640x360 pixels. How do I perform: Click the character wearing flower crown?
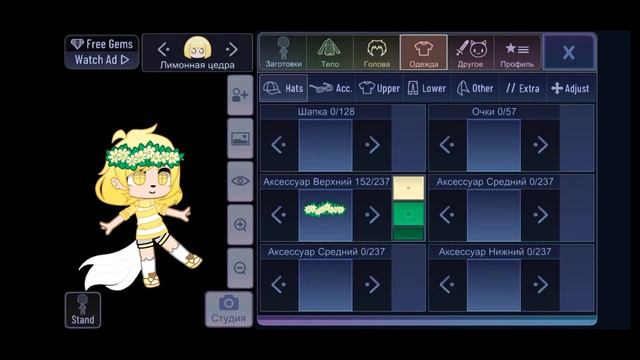tap(141, 208)
